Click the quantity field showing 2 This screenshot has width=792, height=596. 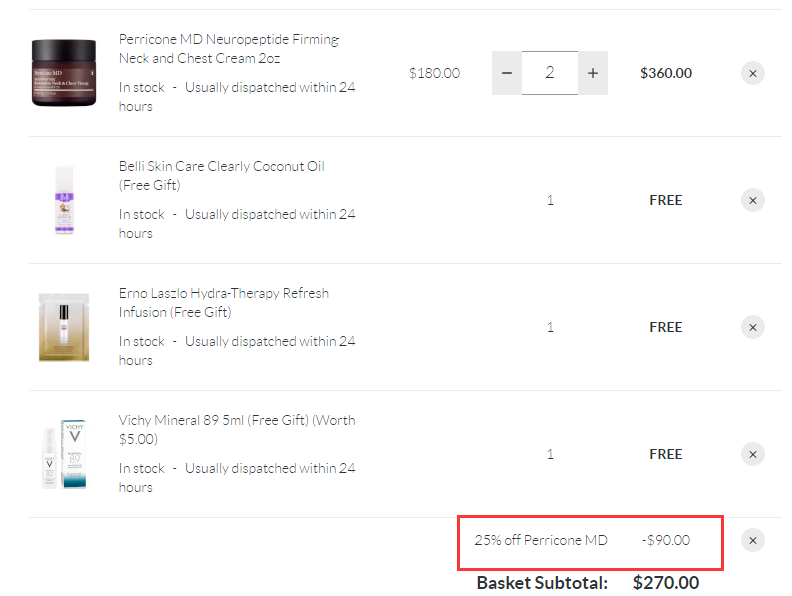[550, 73]
